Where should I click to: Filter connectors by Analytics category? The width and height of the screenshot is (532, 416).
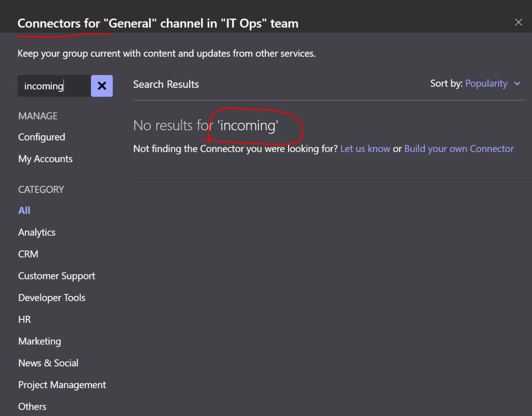point(37,232)
